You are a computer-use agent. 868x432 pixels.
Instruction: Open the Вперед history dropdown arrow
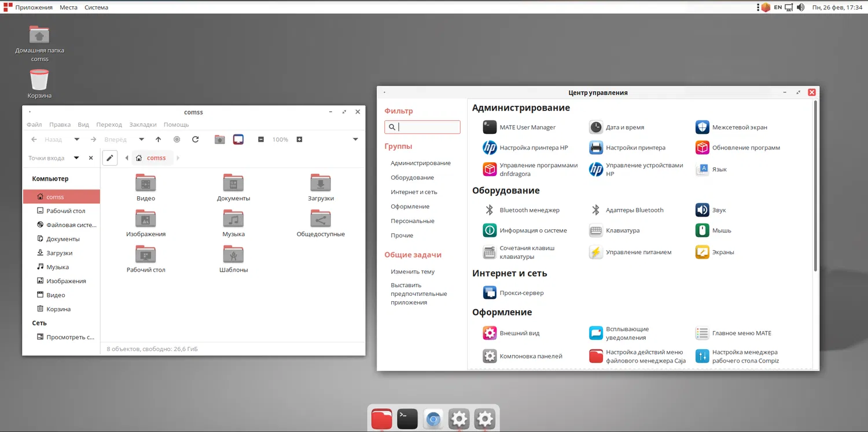(x=141, y=140)
